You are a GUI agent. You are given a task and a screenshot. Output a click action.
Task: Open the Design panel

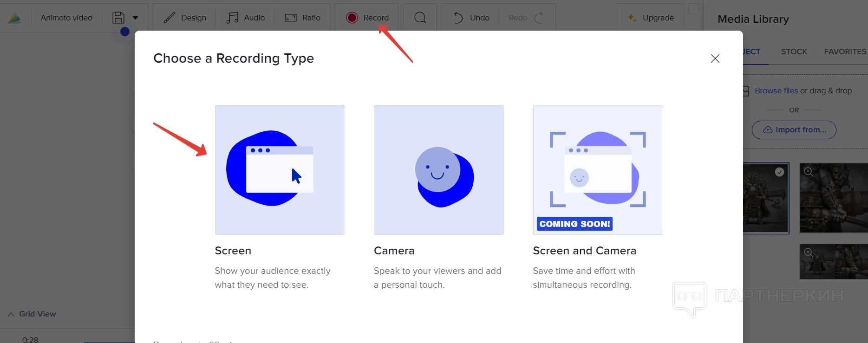185,18
